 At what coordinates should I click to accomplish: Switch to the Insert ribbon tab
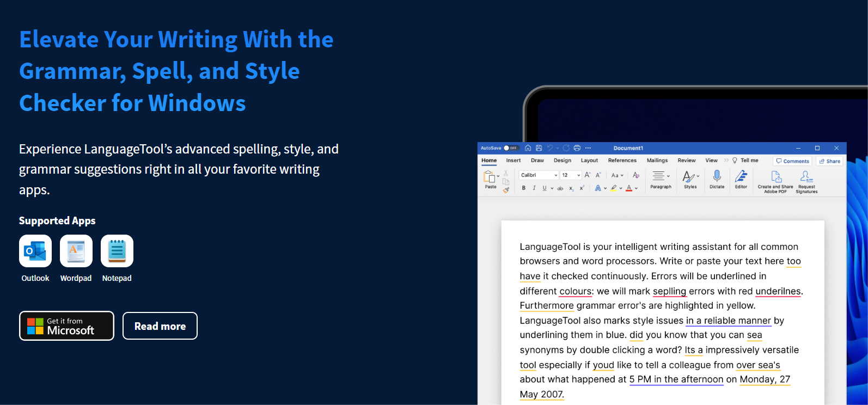[x=514, y=161]
